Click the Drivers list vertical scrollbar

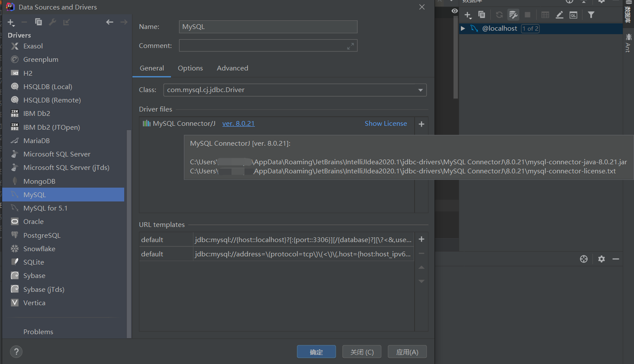(129, 233)
